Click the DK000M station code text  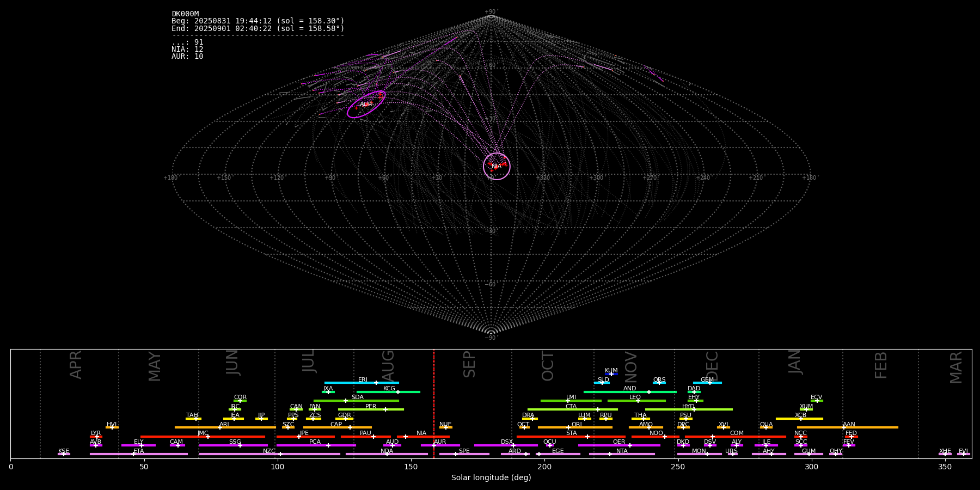coord(185,14)
